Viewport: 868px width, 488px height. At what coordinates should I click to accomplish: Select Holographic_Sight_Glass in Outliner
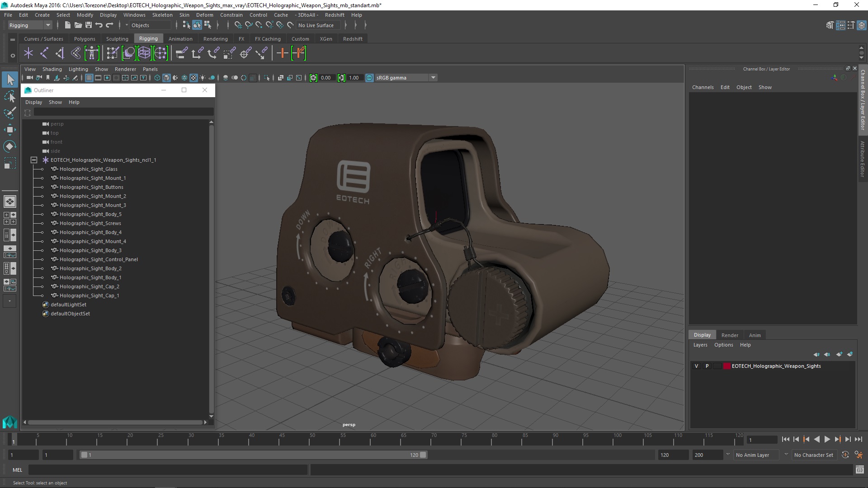click(x=89, y=169)
